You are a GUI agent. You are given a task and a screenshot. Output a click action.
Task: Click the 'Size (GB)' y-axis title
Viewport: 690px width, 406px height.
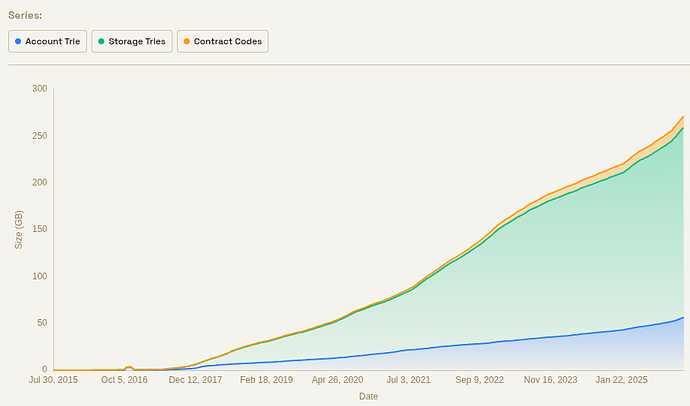18,228
